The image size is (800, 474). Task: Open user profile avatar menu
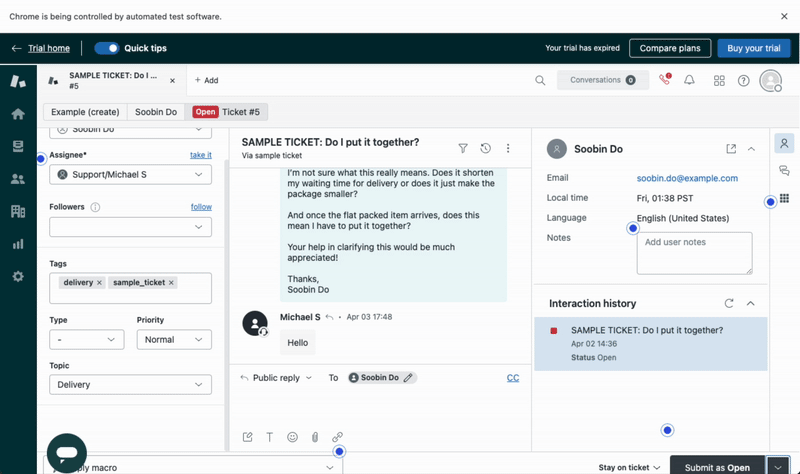coord(770,81)
